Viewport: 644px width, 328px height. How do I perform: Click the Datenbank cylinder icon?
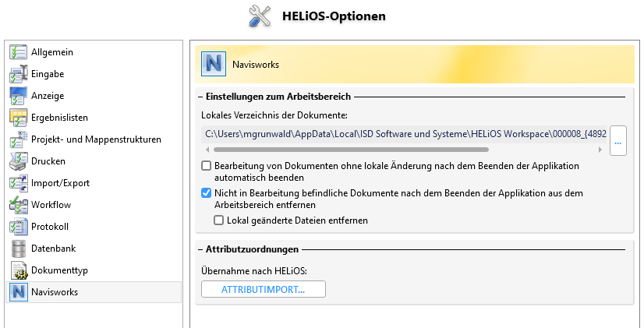[18, 249]
